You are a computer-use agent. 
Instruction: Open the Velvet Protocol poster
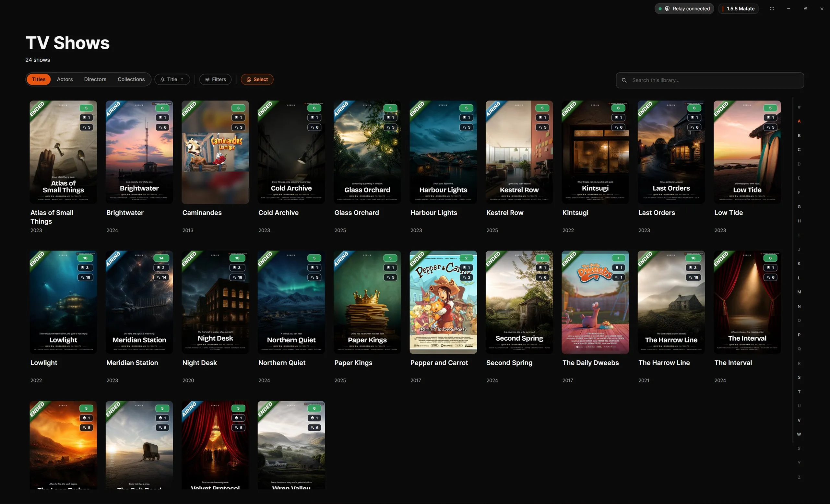click(x=215, y=445)
